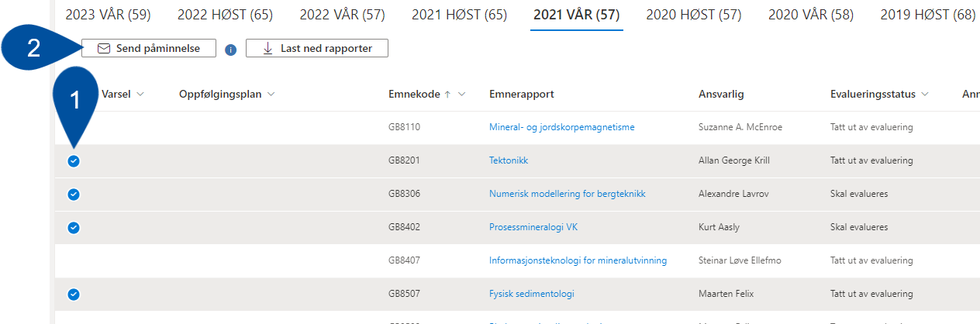
Task: Uncheck the GB8507 Fysisk sedimentologi row
Action: click(x=74, y=295)
